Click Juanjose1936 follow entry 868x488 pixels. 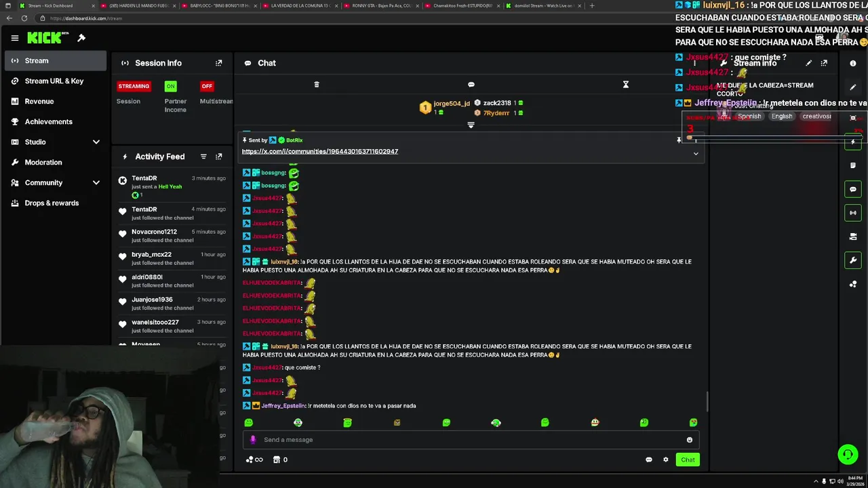(172, 303)
